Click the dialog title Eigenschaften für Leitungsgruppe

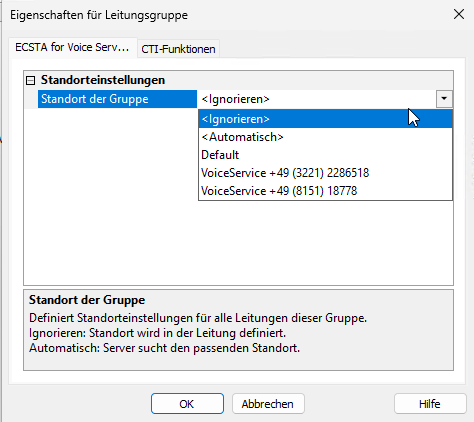tap(99, 15)
